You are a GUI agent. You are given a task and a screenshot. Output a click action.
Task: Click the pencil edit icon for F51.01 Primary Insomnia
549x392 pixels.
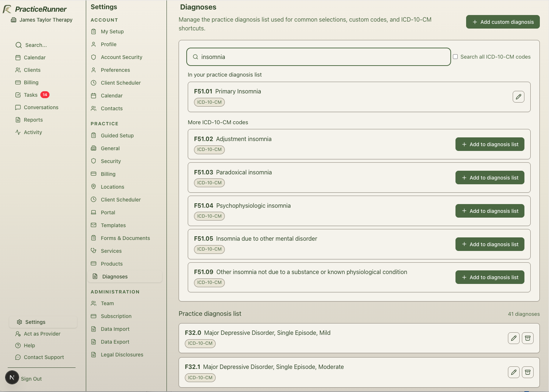tap(518, 97)
